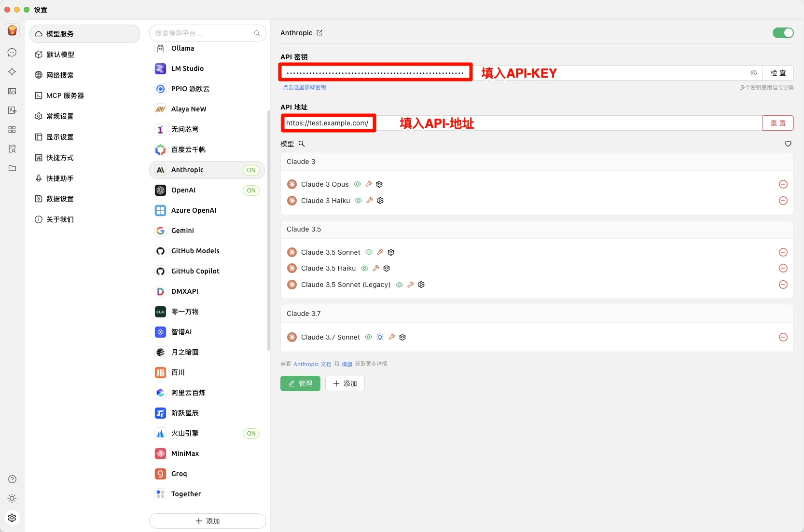Click the search icon in provider search box
Viewport: 804px width, 532px height.
point(257,33)
